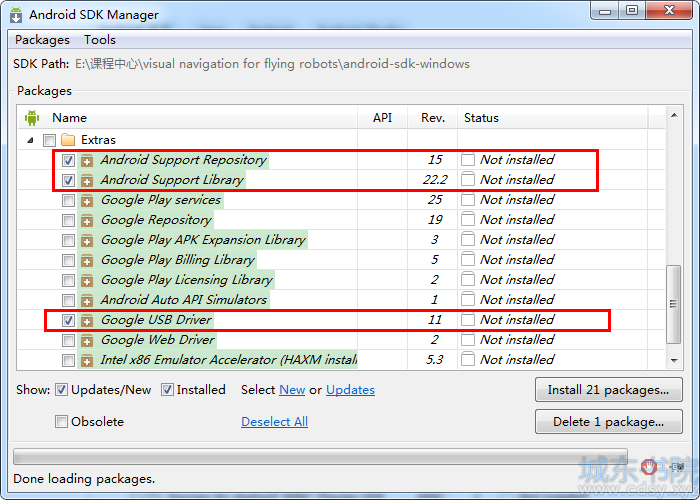Enable the Obsolete filter checkbox

pyautogui.click(x=61, y=421)
